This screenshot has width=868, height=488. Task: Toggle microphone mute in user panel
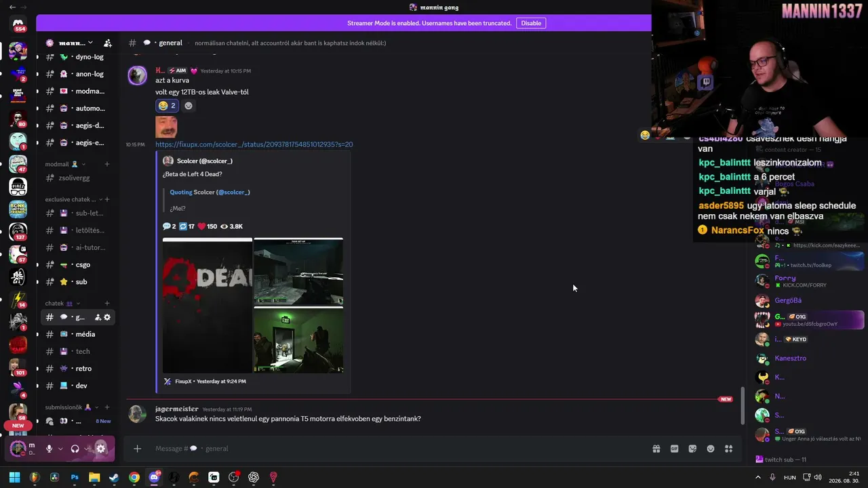[49, 449]
